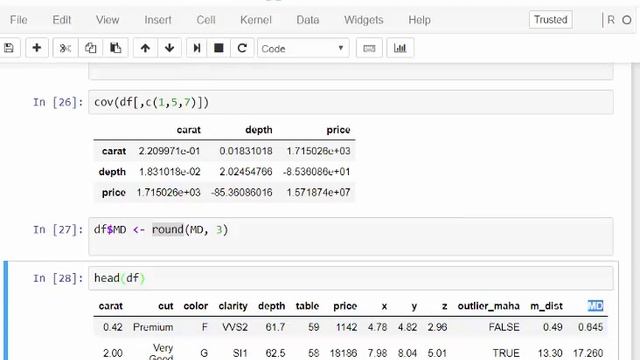The height and width of the screenshot is (360, 640).
Task: Open the Data menu
Action: [x=308, y=20]
